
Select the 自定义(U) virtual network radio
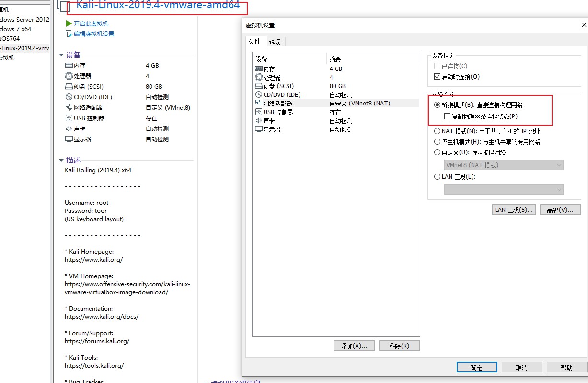click(437, 153)
